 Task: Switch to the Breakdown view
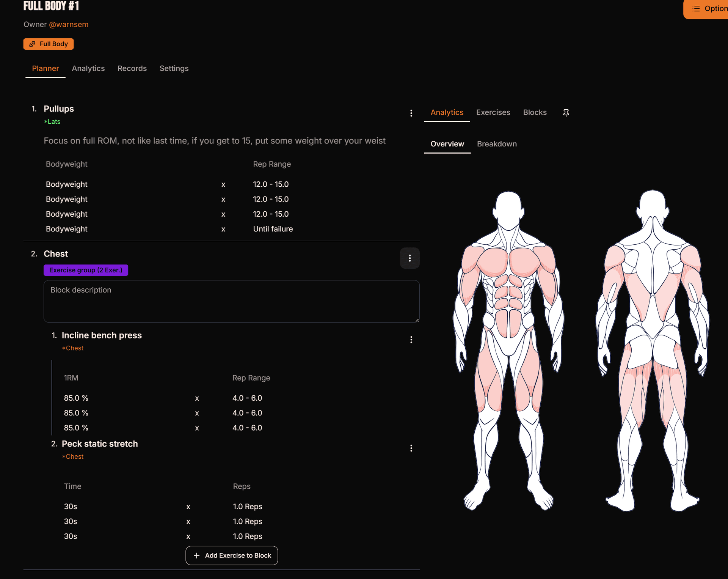coord(497,144)
